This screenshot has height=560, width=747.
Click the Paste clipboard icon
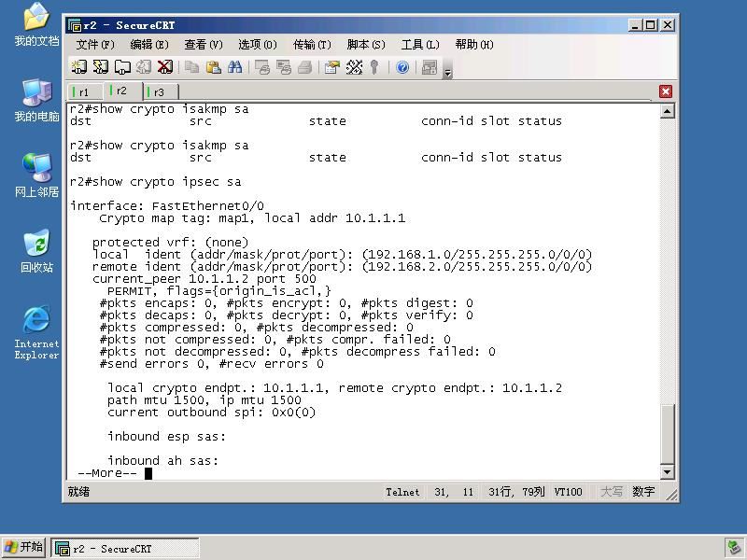[x=214, y=67]
